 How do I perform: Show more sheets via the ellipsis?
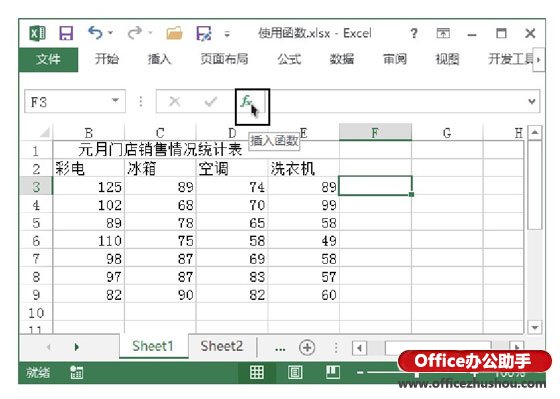[280, 348]
